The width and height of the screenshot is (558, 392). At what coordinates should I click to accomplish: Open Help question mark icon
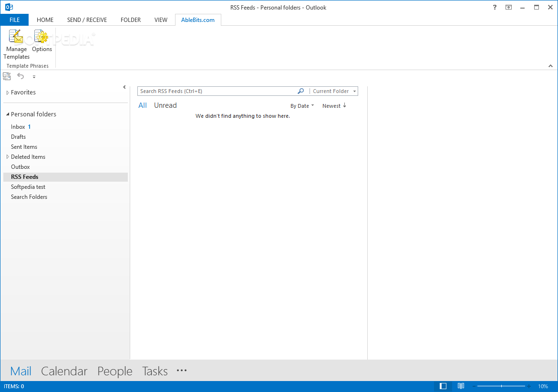pos(495,7)
